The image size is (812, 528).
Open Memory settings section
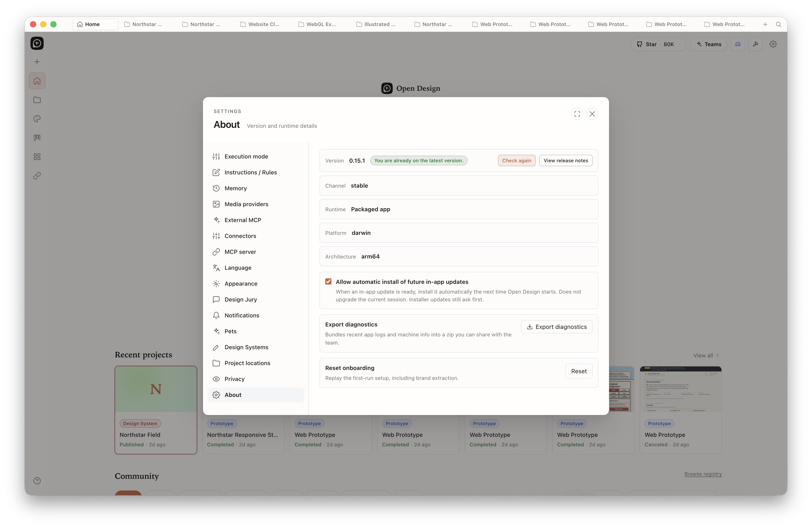pos(255,188)
